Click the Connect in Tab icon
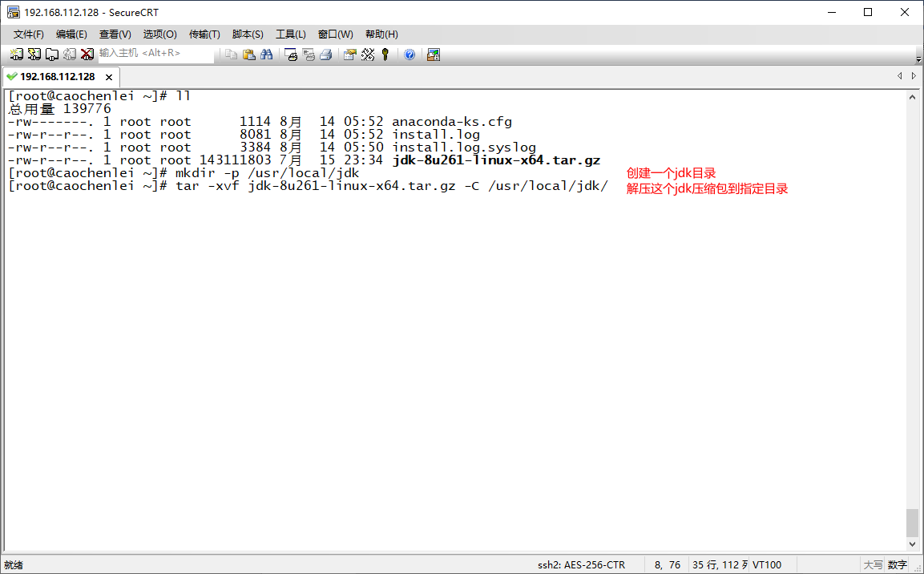Image resolution: width=924 pixels, height=574 pixels. coord(52,55)
